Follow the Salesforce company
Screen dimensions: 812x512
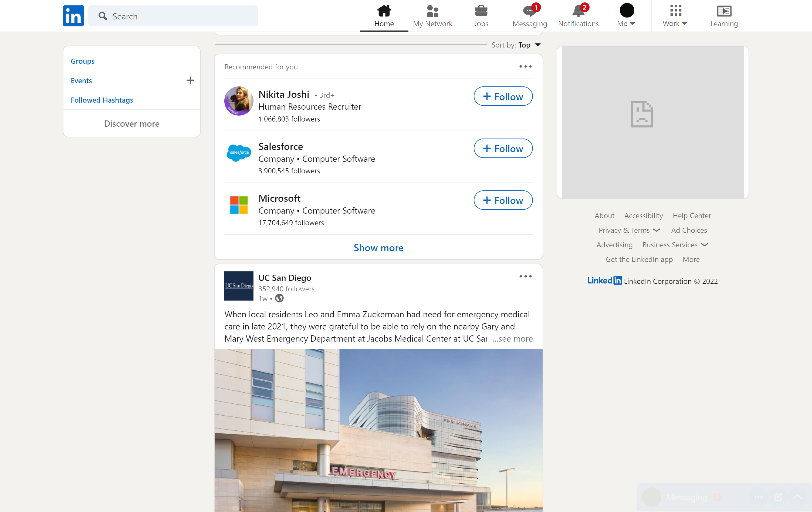click(x=503, y=149)
